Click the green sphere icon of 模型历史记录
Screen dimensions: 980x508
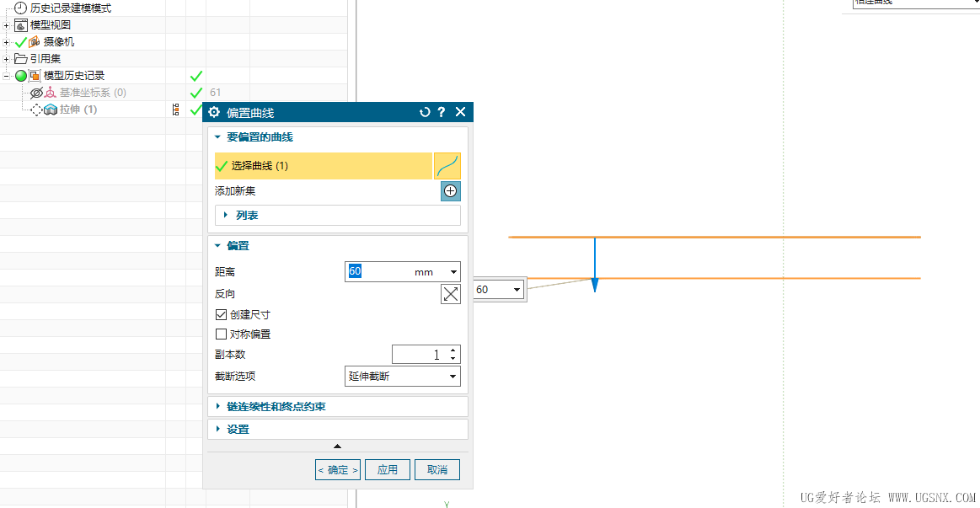point(20,76)
